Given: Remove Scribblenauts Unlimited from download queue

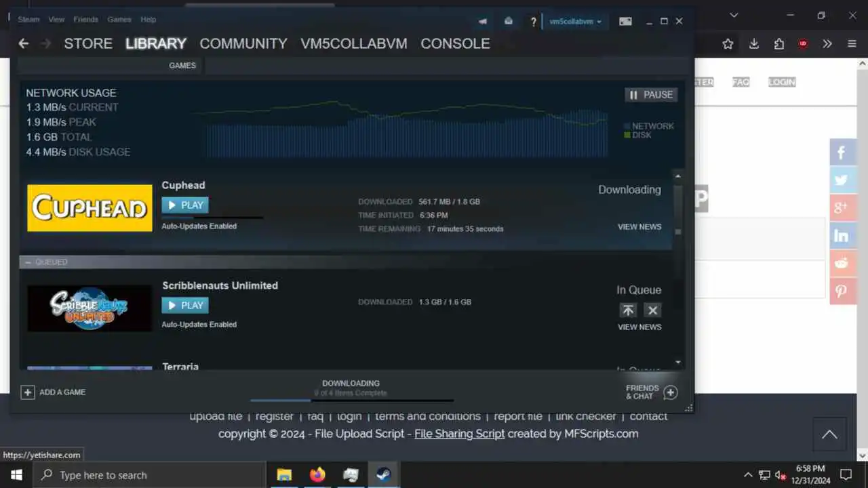Looking at the screenshot, I should click(x=652, y=310).
